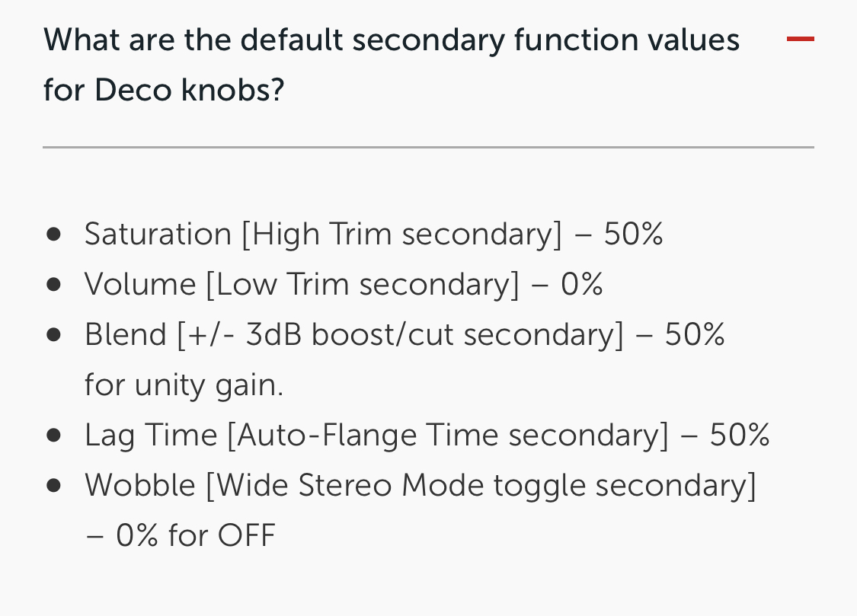The height and width of the screenshot is (616, 857).
Task: Click the divider line below the question
Action: (428, 147)
